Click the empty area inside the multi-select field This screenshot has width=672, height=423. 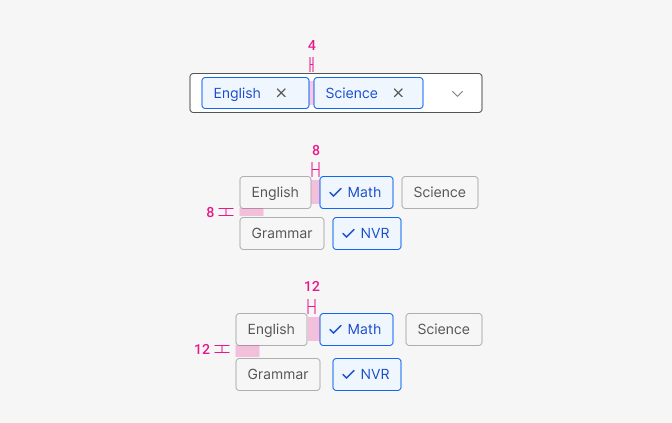[436, 93]
